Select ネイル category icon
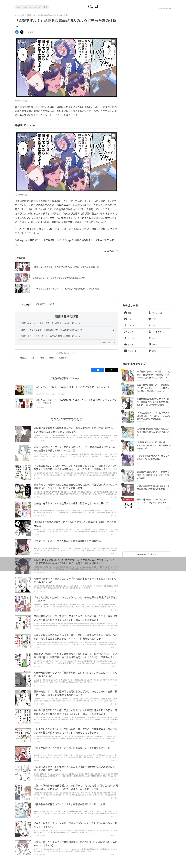This screenshot has width=186, height=868. click(x=150, y=325)
